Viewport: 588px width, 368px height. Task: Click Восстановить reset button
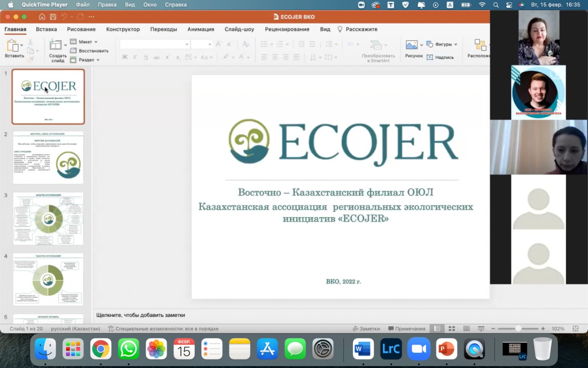click(90, 51)
